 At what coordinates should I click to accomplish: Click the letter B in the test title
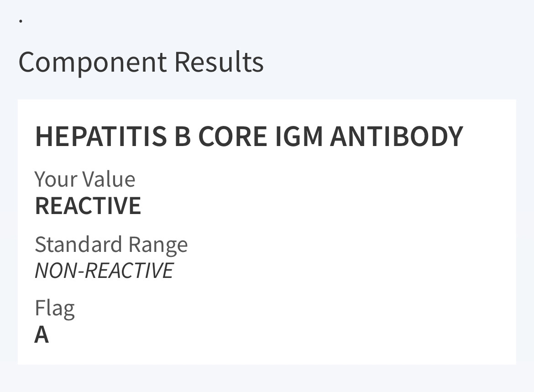183,136
